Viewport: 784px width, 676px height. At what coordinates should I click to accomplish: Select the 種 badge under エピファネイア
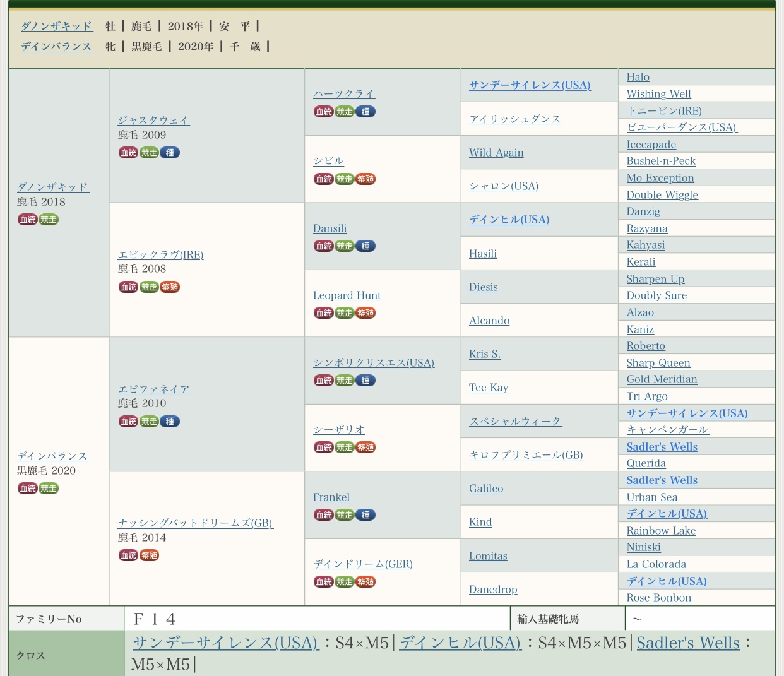tap(170, 422)
